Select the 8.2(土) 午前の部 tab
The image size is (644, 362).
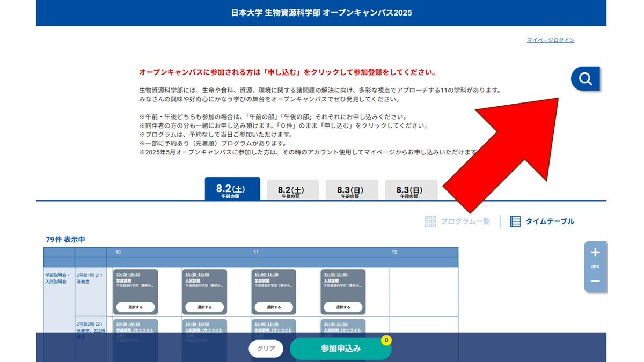tap(232, 189)
